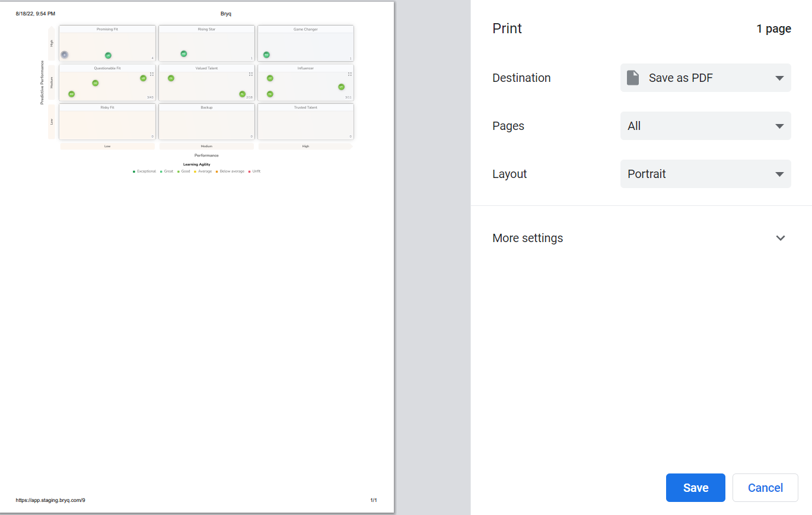The height and width of the screenshot is (515, 812).
Task: Click the Risky Fit box header
Action: 107,107
